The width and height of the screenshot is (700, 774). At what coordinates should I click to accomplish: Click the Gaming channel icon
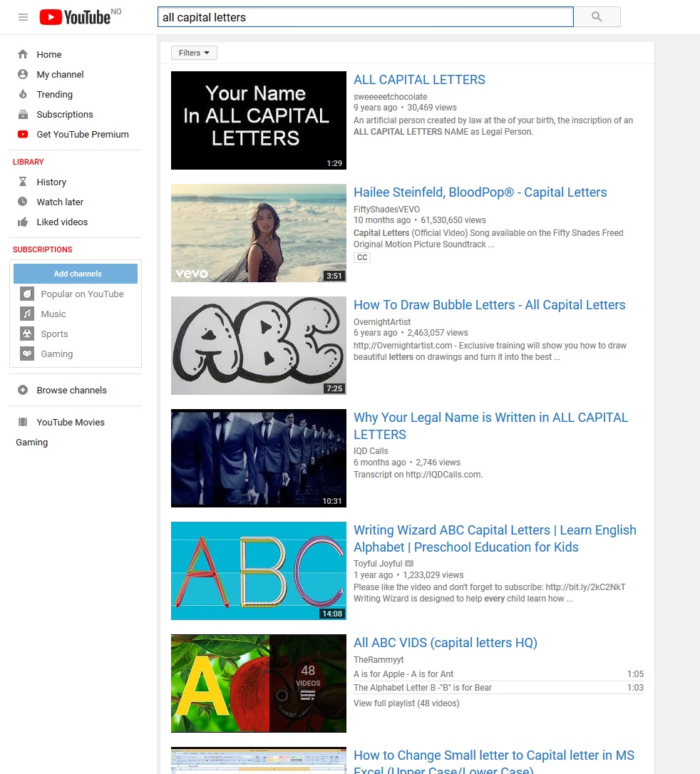(x=27, y=354)
